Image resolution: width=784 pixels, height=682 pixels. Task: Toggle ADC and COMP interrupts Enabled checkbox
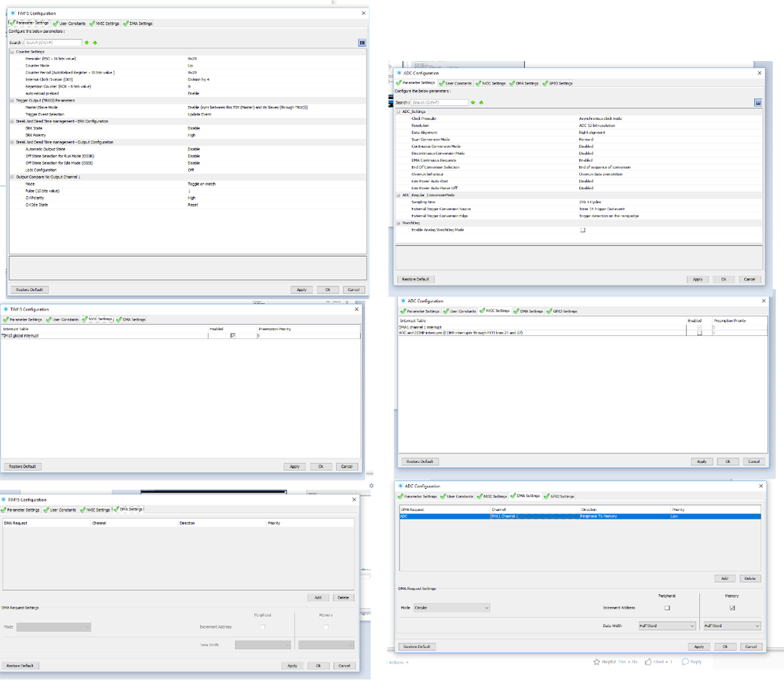699,333
